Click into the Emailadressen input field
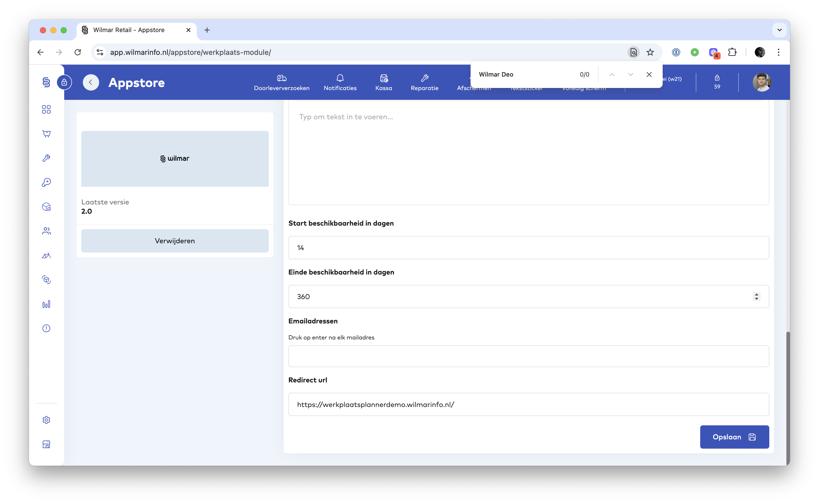The height and width of the screenshot is (504, 819). (x=528, y=356)
